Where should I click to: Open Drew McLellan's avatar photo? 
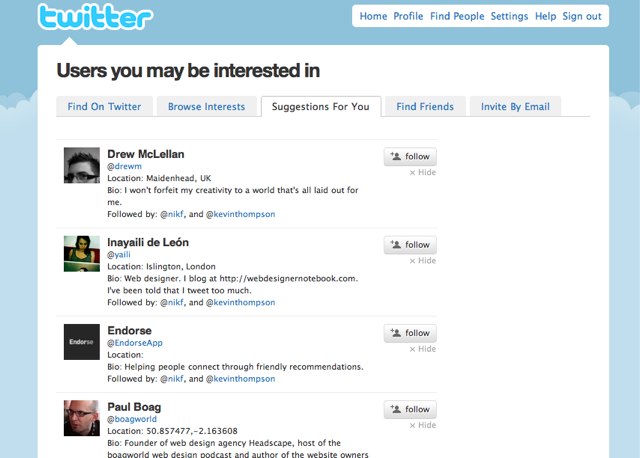coord(82,165)
